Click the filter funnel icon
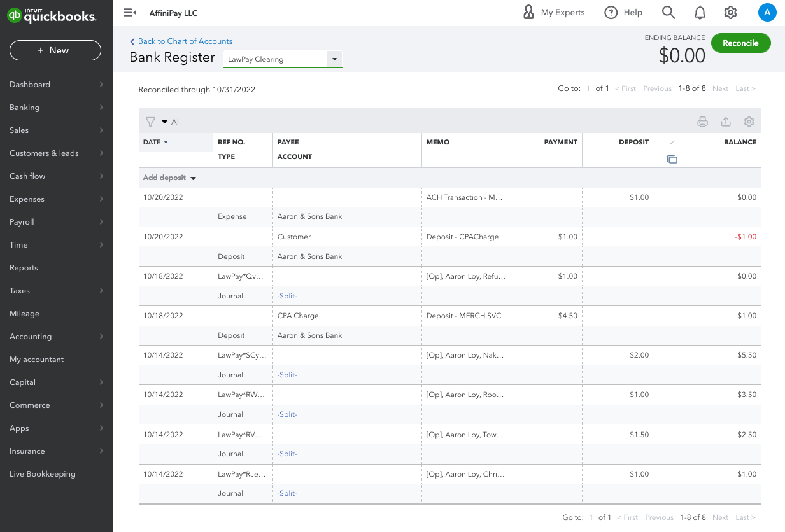Image resolution: width=785 pixels, height=532 pixels. pos(150,122)
